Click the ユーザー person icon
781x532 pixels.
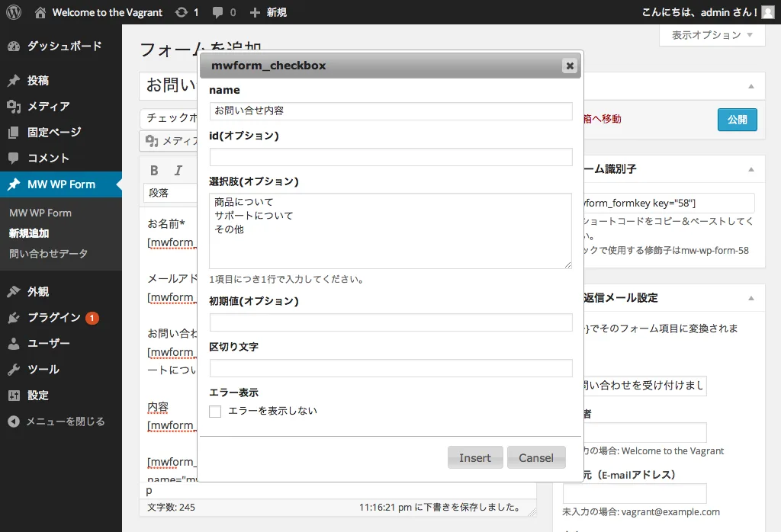14,344
